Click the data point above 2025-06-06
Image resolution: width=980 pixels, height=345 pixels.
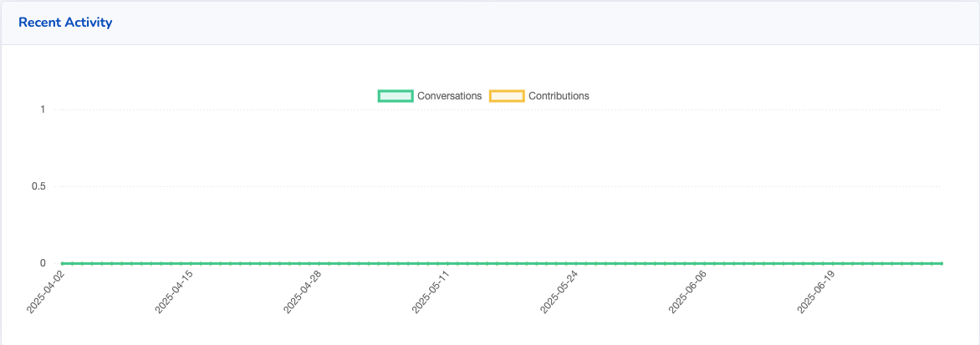point(704,263)
